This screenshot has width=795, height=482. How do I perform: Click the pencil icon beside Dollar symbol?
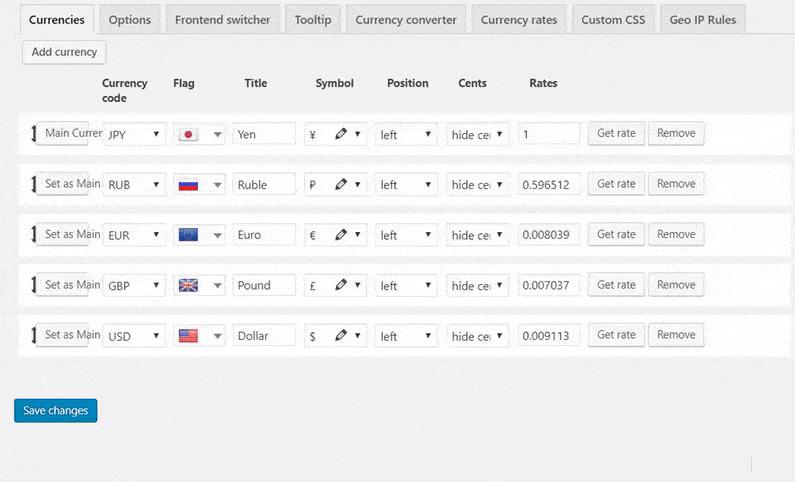pyautogui.click(x=341, y=336)
